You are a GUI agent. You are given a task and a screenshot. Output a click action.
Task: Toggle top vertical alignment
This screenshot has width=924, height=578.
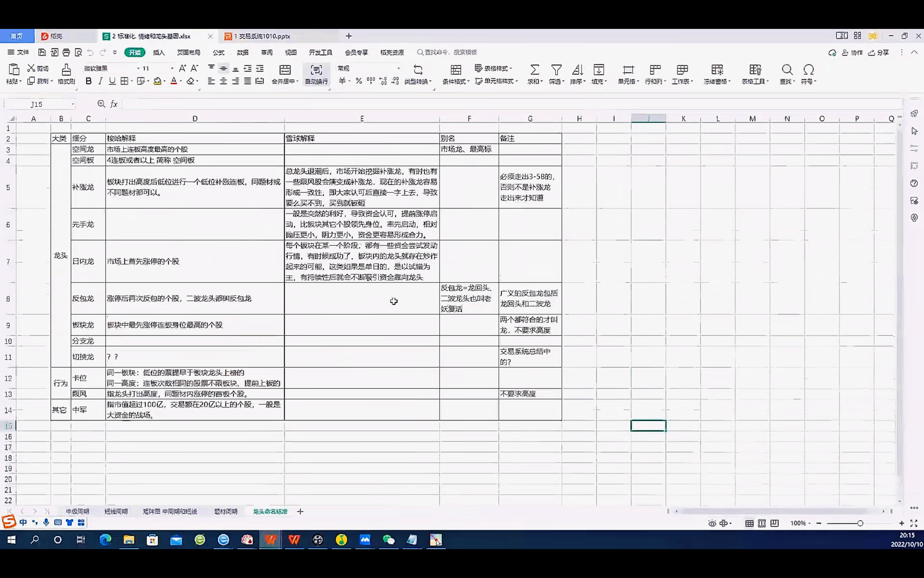211,68
